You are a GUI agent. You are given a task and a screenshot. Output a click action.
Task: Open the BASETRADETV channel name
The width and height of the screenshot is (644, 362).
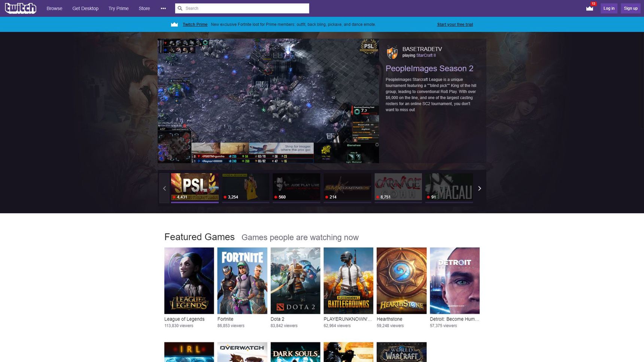[422, 49]
